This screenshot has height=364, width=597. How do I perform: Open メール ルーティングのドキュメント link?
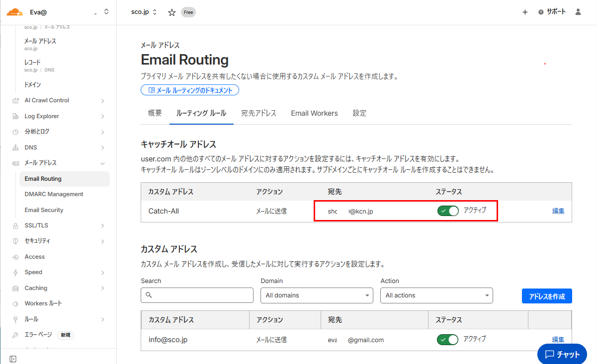pyautogui.click(x=190, y=90)
